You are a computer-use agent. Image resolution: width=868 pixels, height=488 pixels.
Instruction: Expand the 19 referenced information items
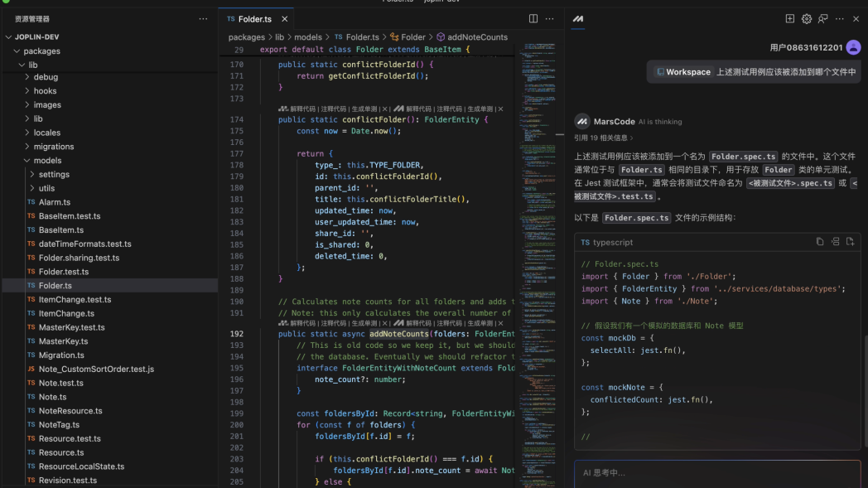click(x=604, y=138)
